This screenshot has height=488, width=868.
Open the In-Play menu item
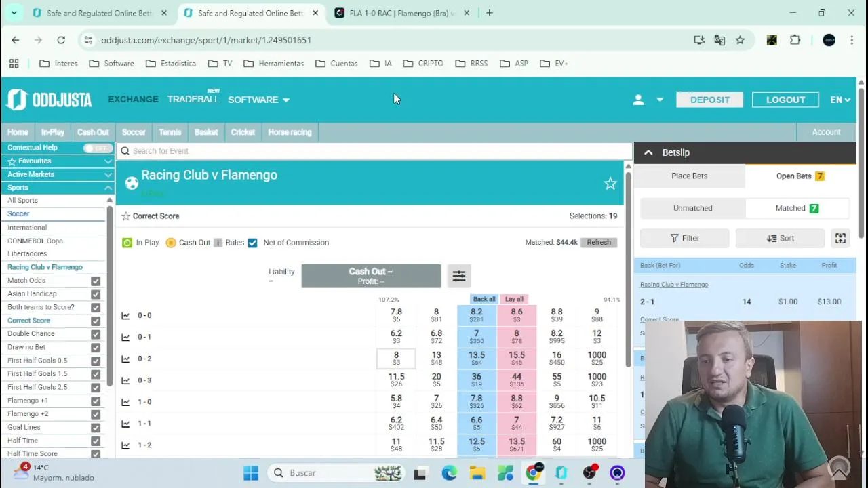point(52,132)
